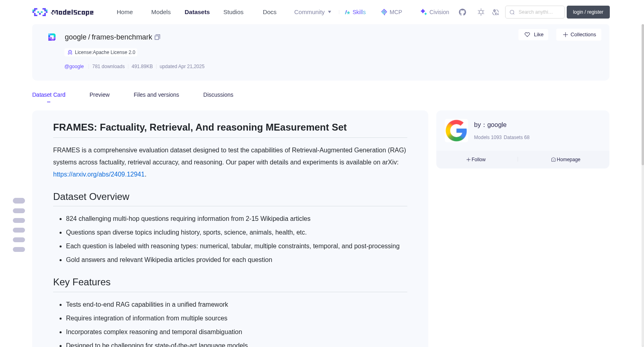Expand the Community dropdown menu
The image size is (644, 347).
click(x=313, y=12)
